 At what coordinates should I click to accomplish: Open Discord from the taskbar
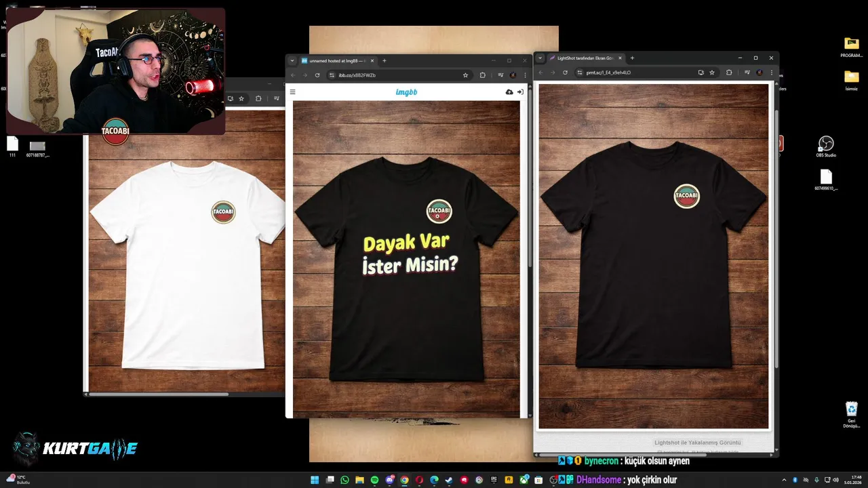(389, 480)
